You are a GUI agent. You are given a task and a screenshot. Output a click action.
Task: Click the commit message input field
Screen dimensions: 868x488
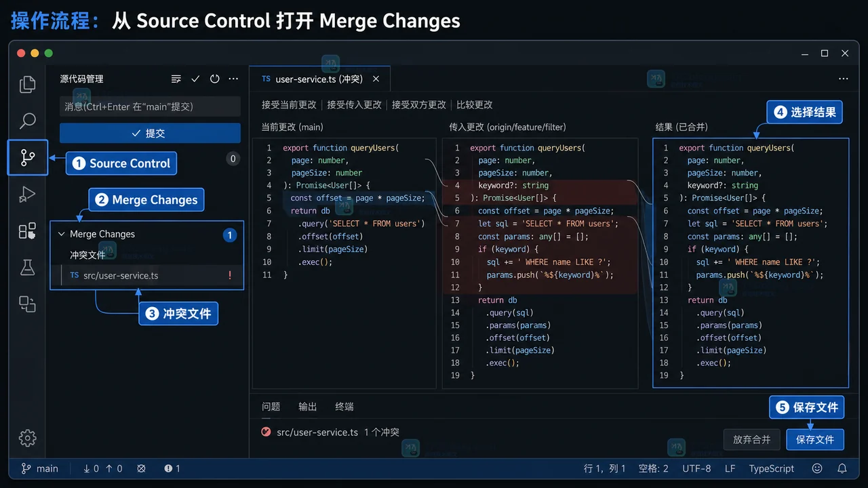(150, 106)
